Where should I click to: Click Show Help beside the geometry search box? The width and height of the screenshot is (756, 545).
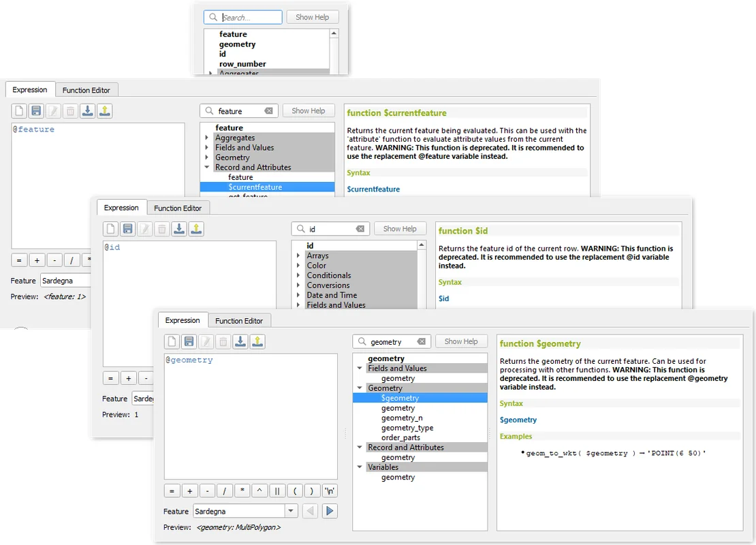coord(461,341)
